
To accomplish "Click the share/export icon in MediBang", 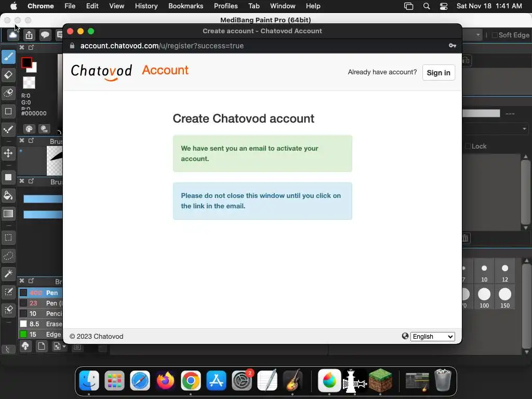I will coord(29,35).
